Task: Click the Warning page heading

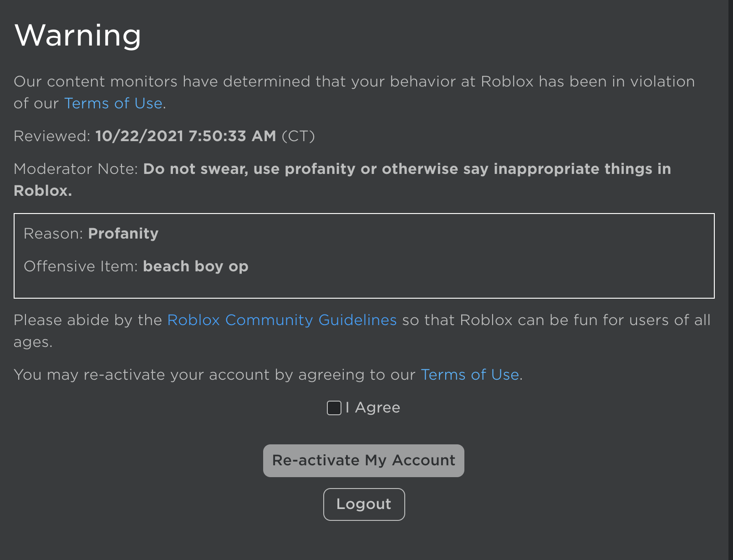Action: tap(78, 35)
